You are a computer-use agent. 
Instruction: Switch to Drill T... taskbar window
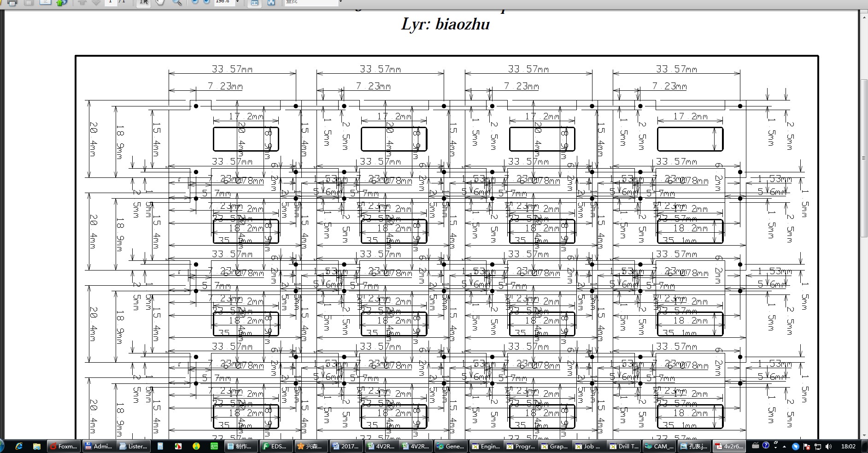(x=624, y=446)
